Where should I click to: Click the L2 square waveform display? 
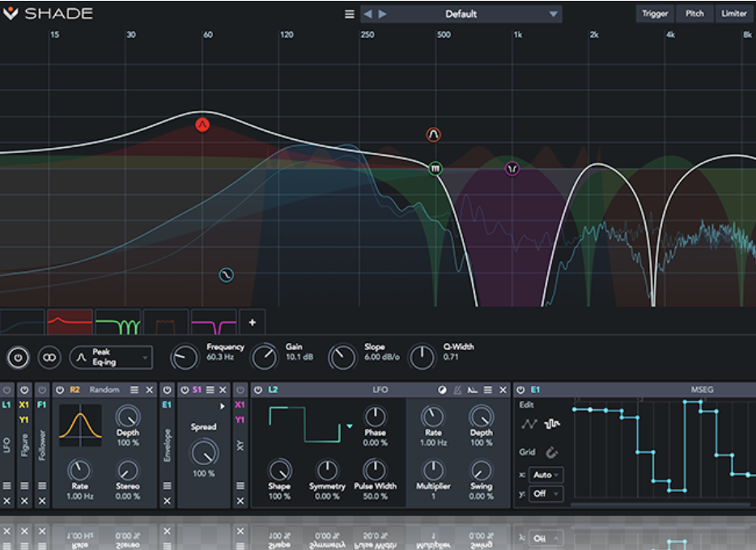pyautogui.click(x=304, y=425)
